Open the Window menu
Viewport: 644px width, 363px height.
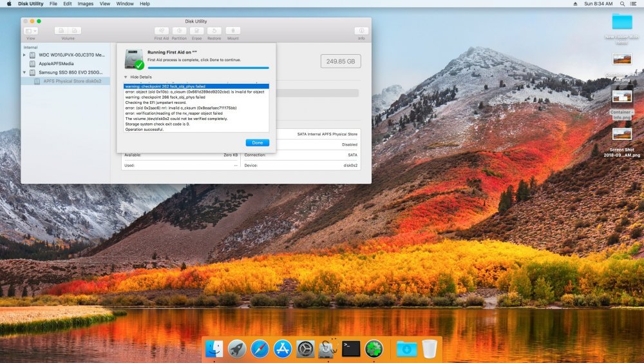coord(125,4)
